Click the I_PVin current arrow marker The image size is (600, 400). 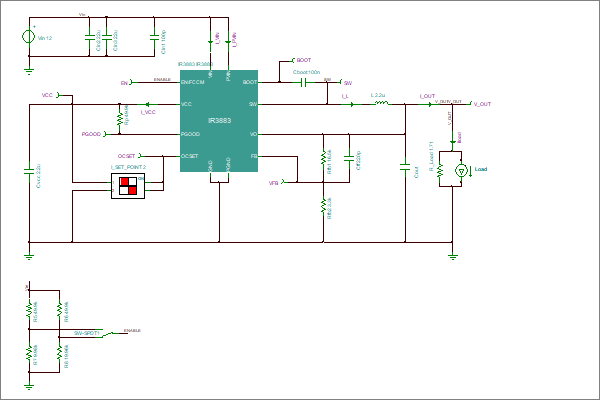pyautogui.click(x=228, y=42)
